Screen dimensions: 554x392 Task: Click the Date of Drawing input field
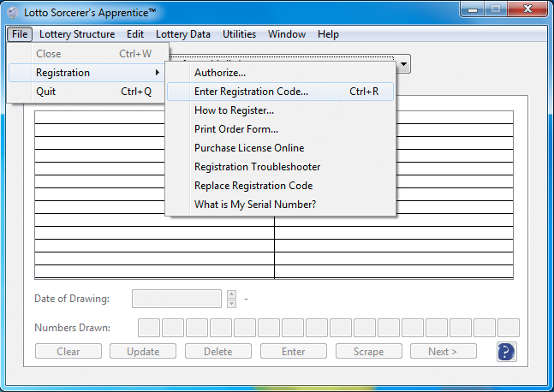(x=177, y=299)
